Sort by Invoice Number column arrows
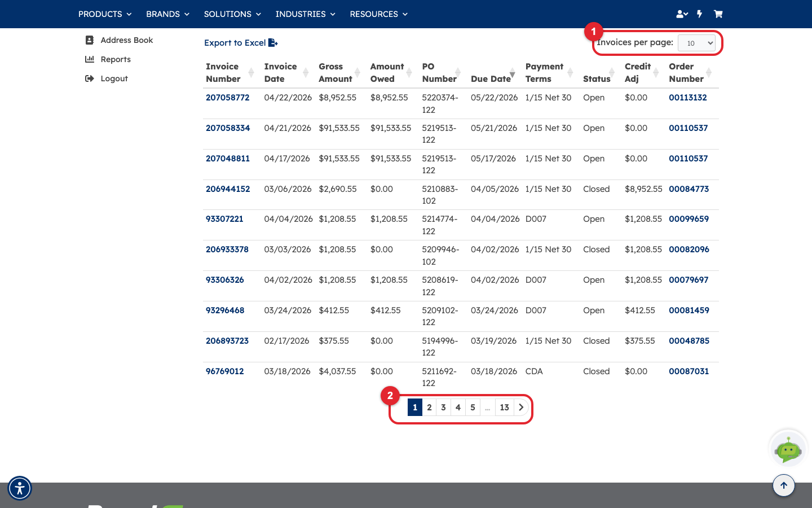The height and width of the screenshot is (508, 812). [251, 73]
